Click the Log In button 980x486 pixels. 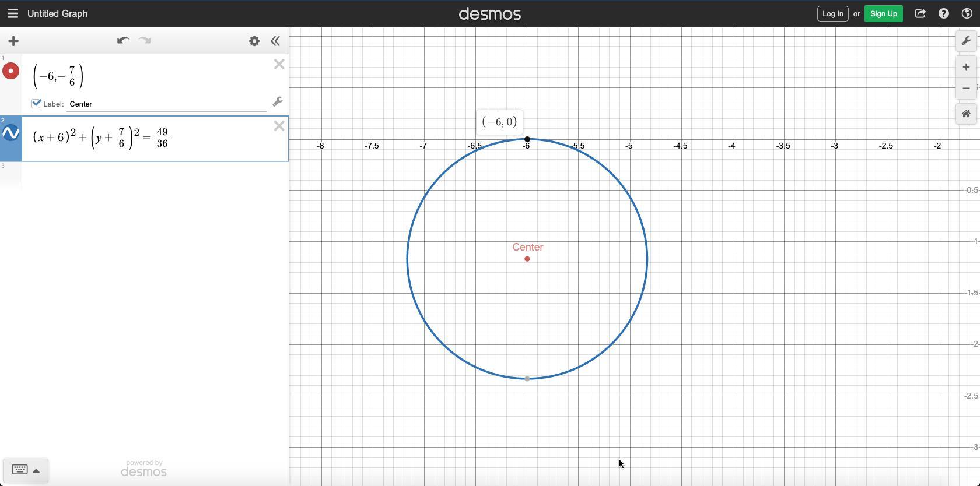click(x=832, y=13)
